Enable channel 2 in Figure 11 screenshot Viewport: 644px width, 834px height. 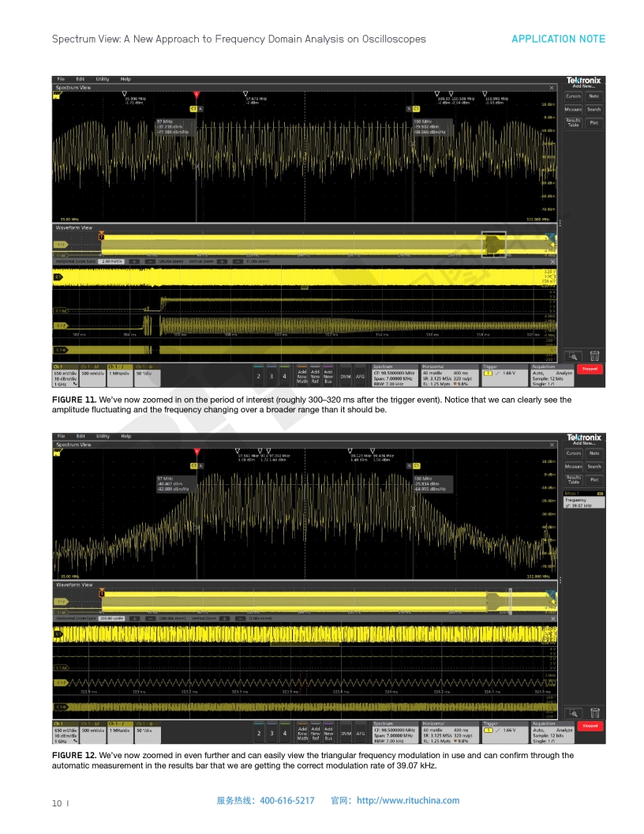pos(258,376)
